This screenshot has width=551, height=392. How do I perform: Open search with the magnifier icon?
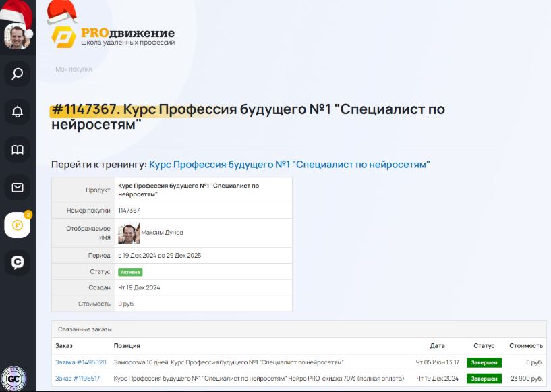point(18,74)
